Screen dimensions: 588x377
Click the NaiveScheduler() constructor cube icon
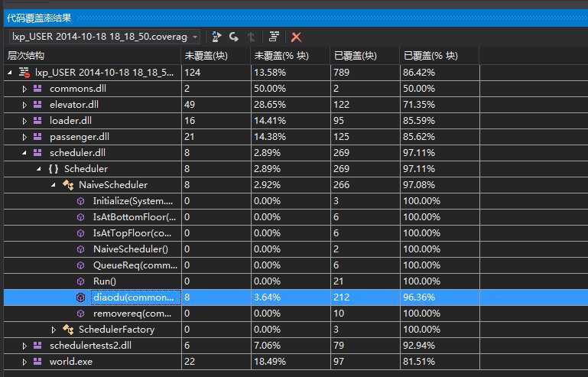pos(80,249)
